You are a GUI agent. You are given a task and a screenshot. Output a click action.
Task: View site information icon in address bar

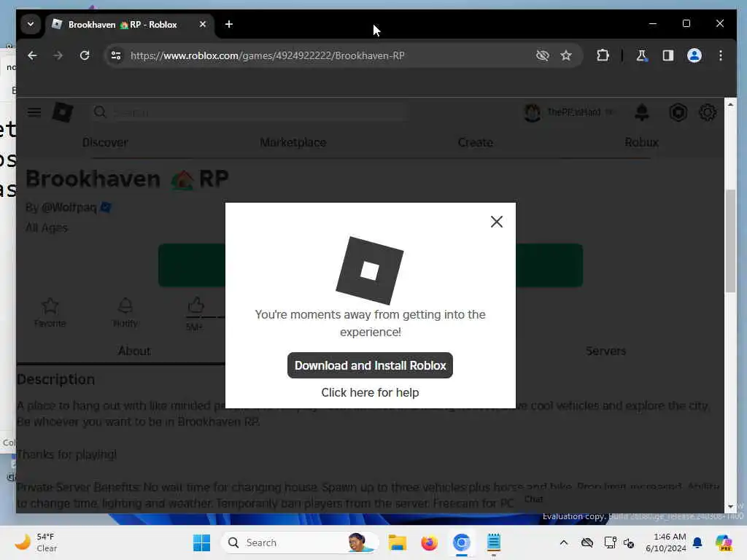[116, 55]
